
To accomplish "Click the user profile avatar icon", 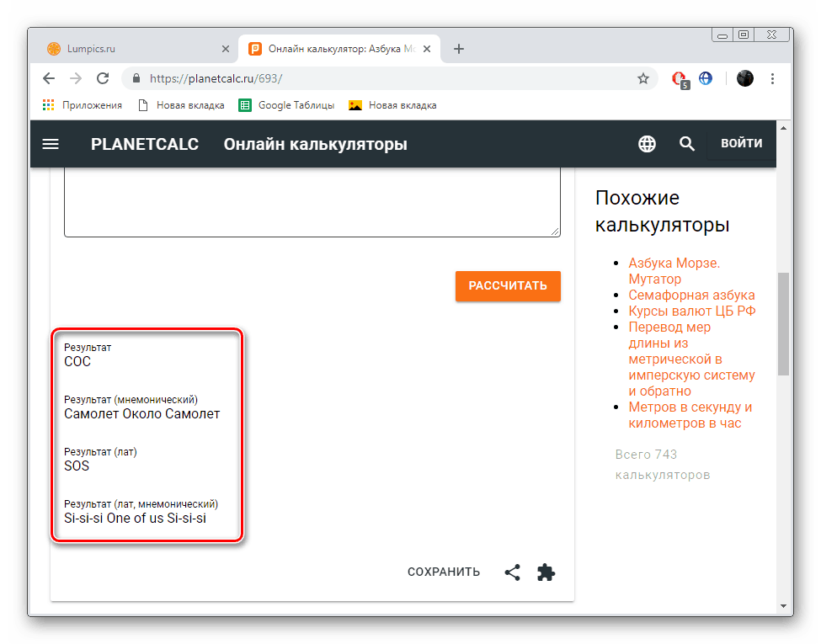I will 745,78.
